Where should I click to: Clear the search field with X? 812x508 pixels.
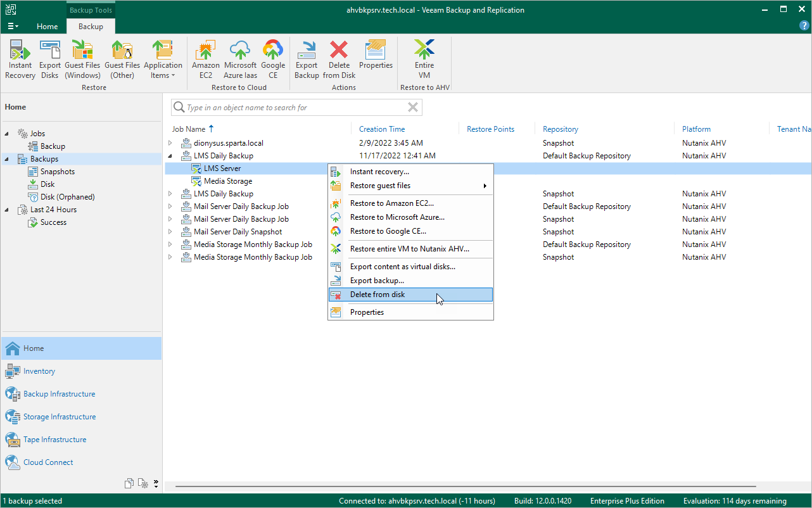coord(413,108)
